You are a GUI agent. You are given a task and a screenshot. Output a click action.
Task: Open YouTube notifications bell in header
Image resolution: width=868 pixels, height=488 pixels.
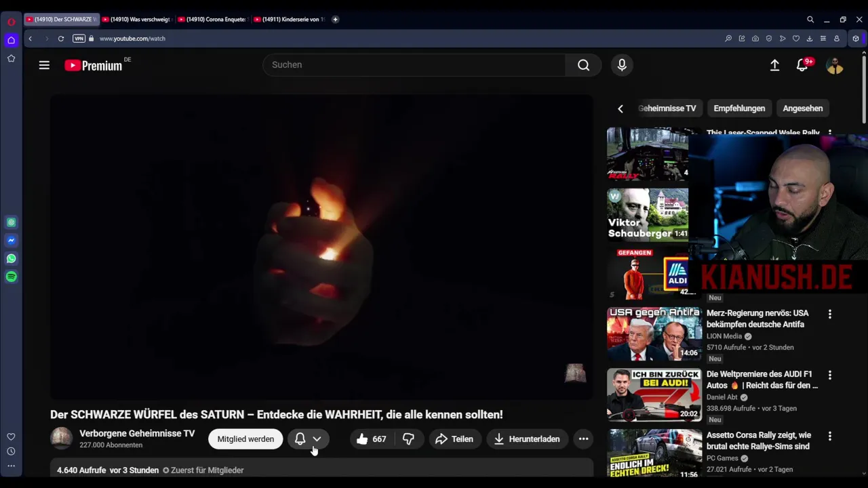pos(803,65)
